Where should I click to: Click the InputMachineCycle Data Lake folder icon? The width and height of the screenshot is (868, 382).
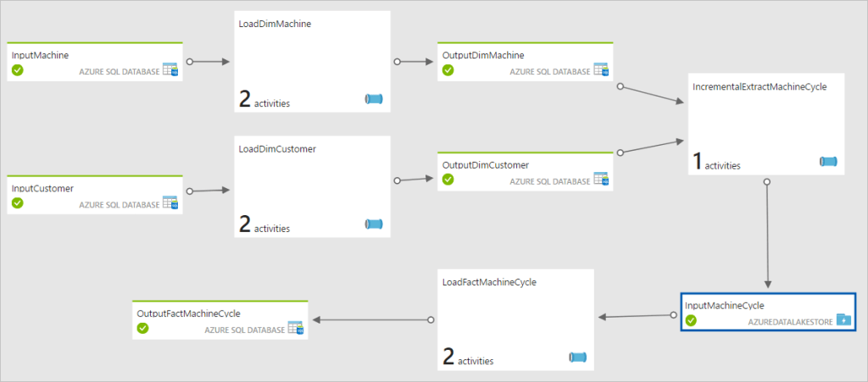pos(843,320)
